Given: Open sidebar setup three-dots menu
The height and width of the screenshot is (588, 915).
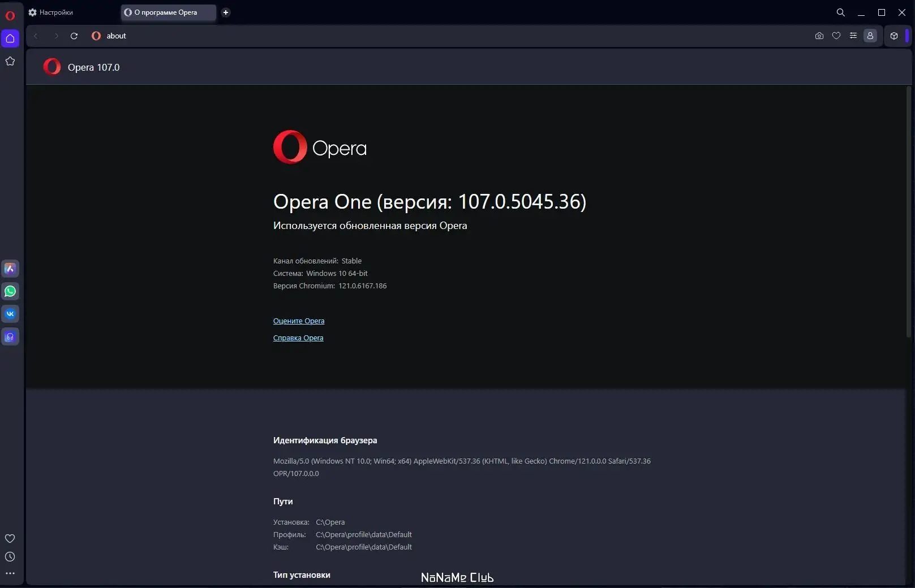Looking at the screenshot, I should [10, 573].
